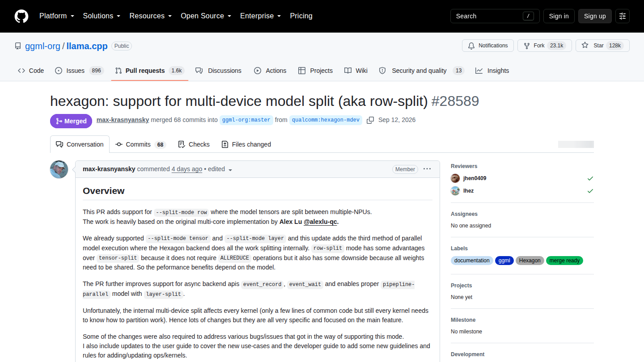Click lhez's approval checkmark

pos(590,191)
